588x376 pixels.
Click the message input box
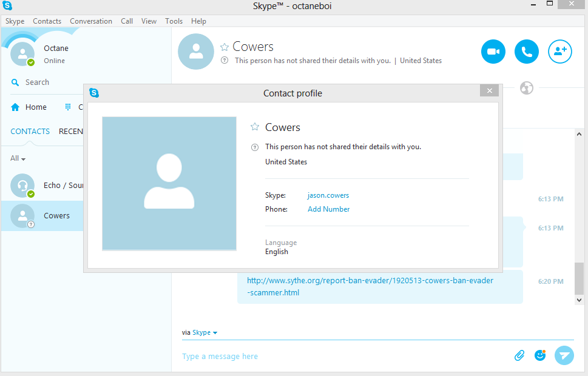345,356
